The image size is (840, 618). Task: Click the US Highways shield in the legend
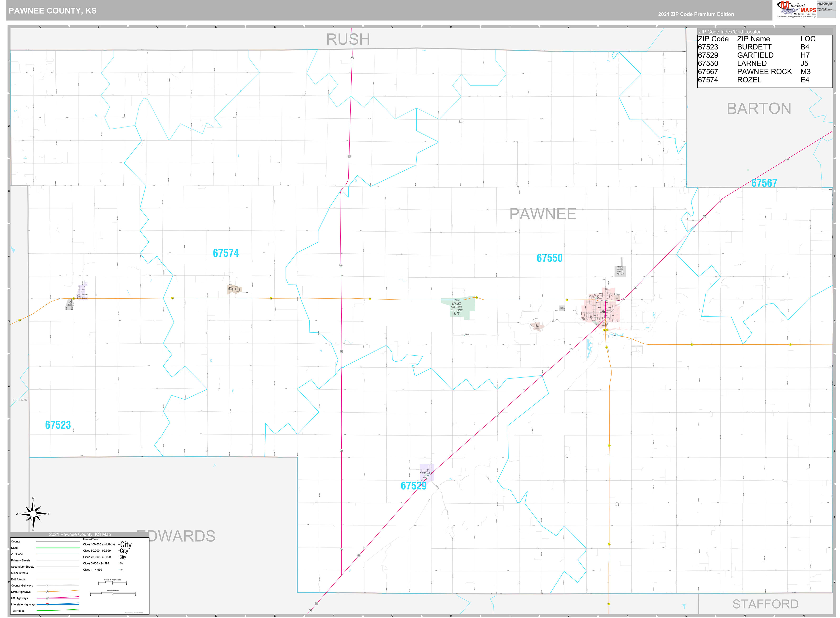[x=48, y=598]
